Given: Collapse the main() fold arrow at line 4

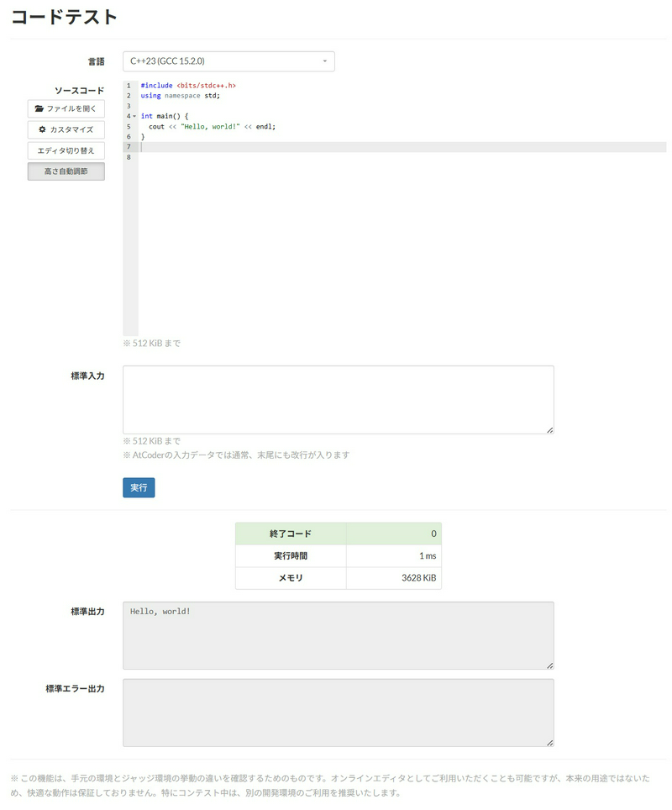Looking at the screenshot, I should (134, 116).
